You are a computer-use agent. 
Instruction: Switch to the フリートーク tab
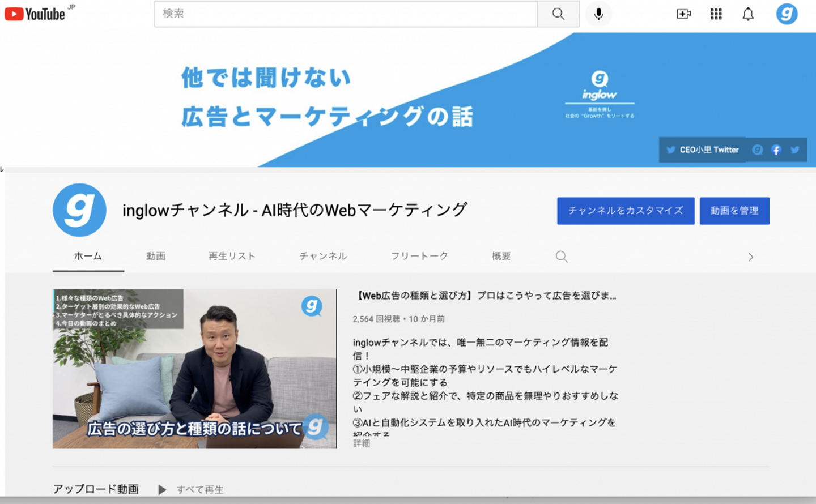(419, 257)
